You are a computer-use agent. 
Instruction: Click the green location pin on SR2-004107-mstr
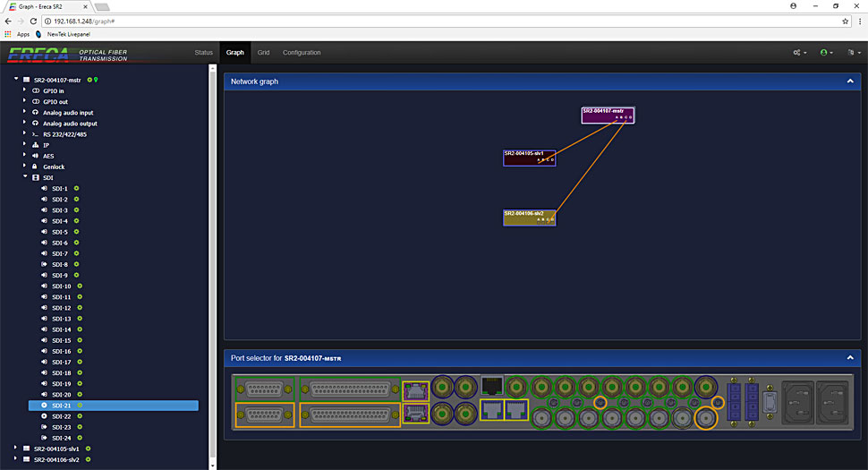pos(96,80)
